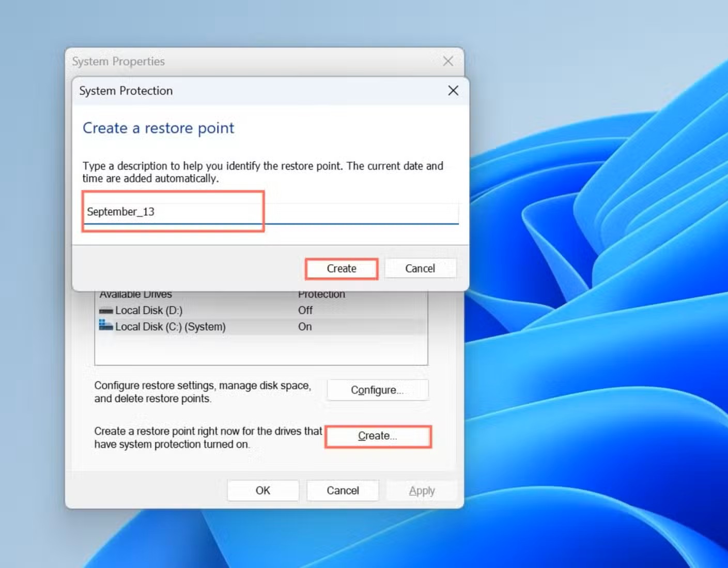This screenshot has height=568, width=728.
Task: Click Cancel in the restore point dialog
Action: (x=420, y=268)
